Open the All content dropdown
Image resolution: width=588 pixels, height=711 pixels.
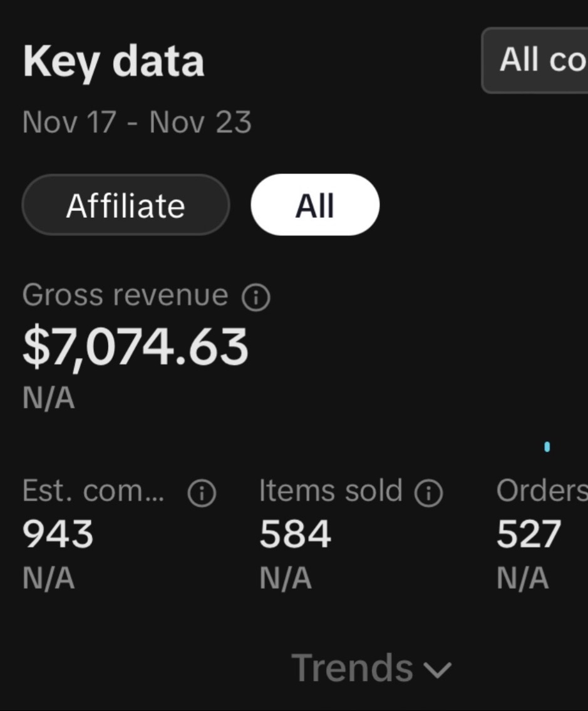point(535,60)
